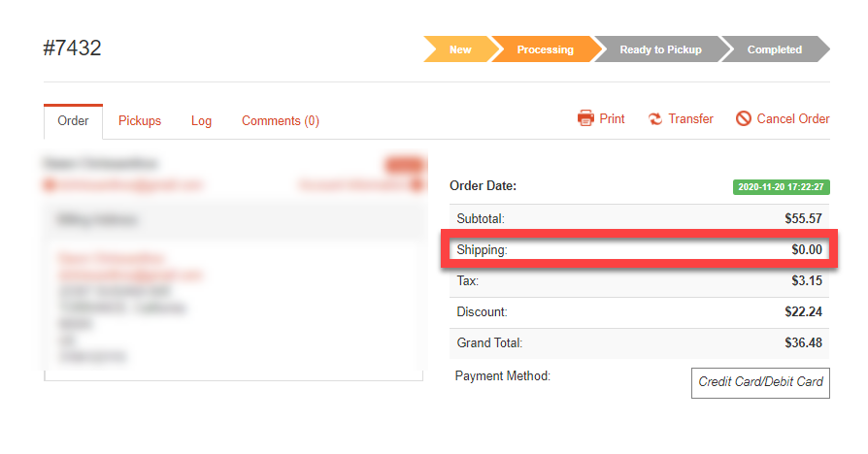Click the Shipping label
The width and height of the screenshot is (868, 454).
pyautogui.click(x=482, y=250)
